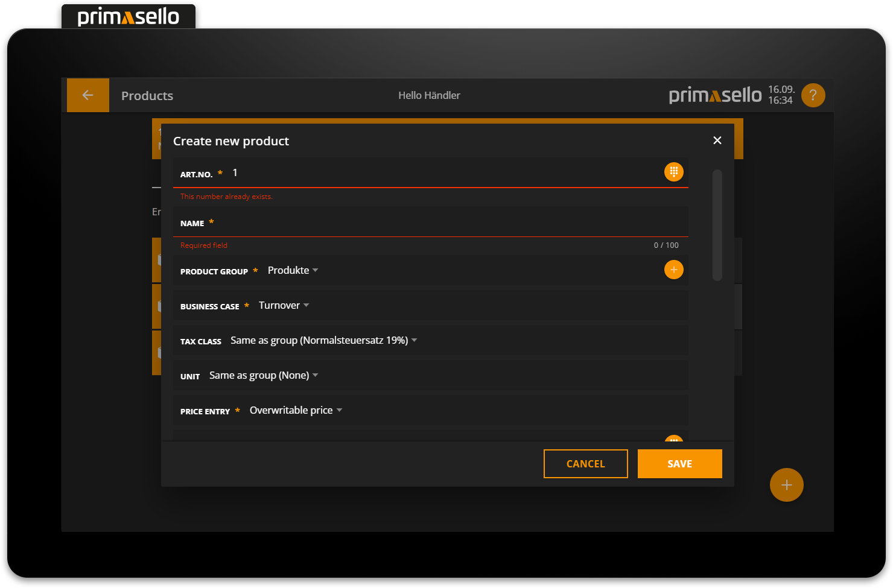Expand the Business Case Turnover dropdown
The height and width of the screenshot is (588, 893).
284,305
